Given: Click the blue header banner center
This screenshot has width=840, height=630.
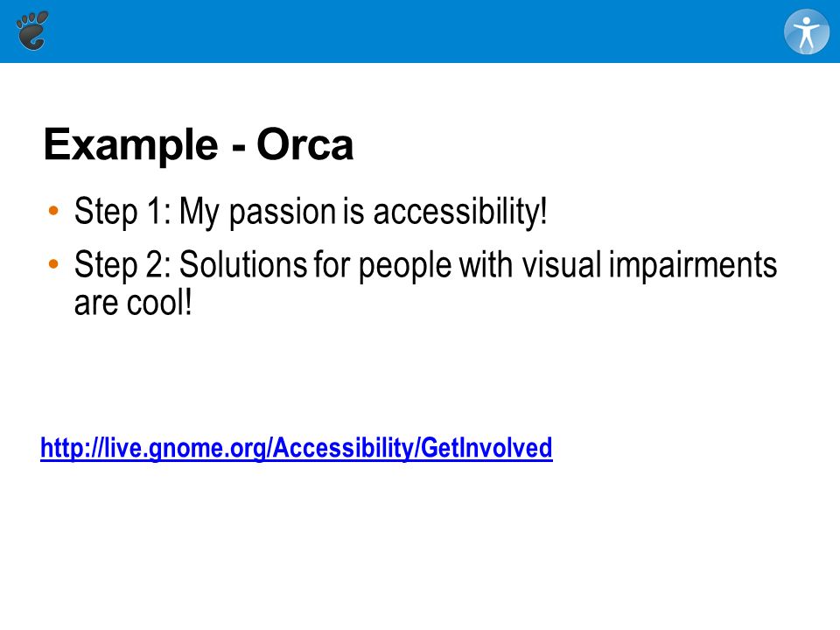Looking at the screenshot, I should coord(420,31).
